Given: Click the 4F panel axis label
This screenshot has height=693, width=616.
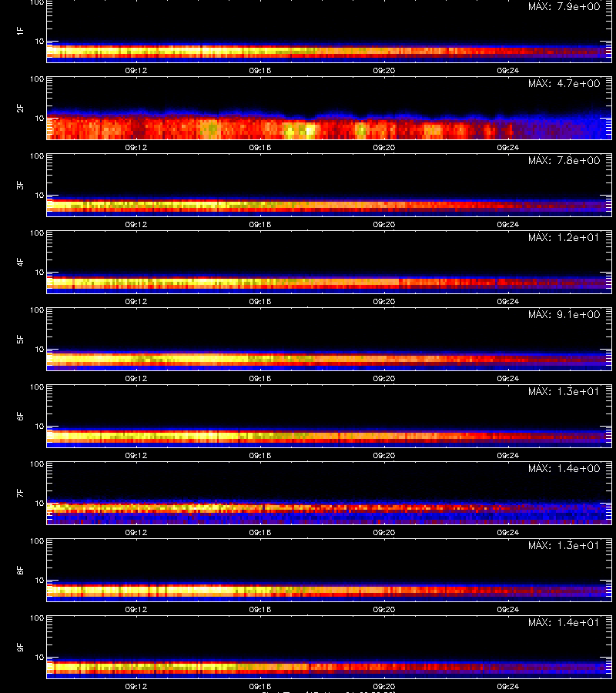Looking at the screenshot, I should coord(20,262).
